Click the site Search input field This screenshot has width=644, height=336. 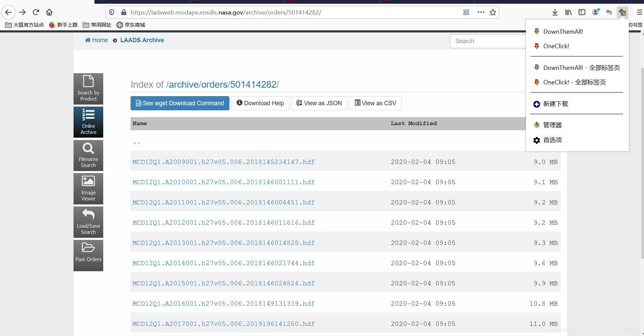pyautogui.click(x=488, y=41)
